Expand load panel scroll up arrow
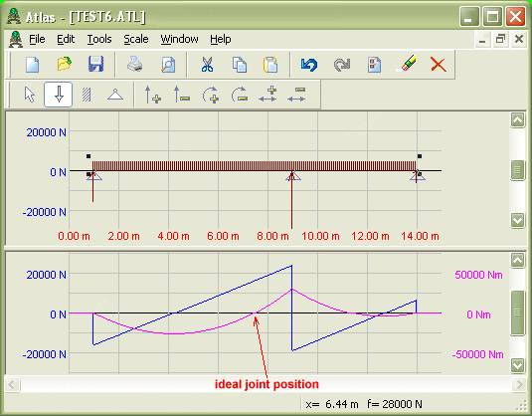The height and width of the screenshot is (416, 532). [x=517, y=119]
